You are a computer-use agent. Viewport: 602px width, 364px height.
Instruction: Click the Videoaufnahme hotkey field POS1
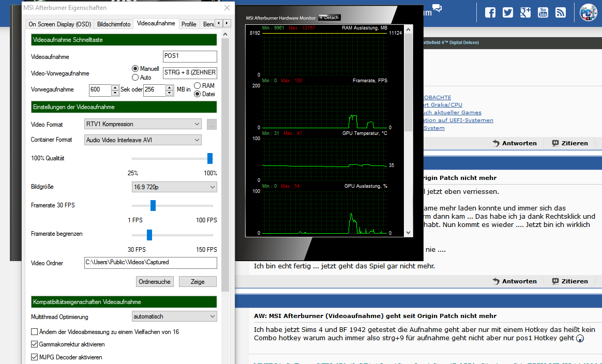pyautogui.click(x=190, y=56)
